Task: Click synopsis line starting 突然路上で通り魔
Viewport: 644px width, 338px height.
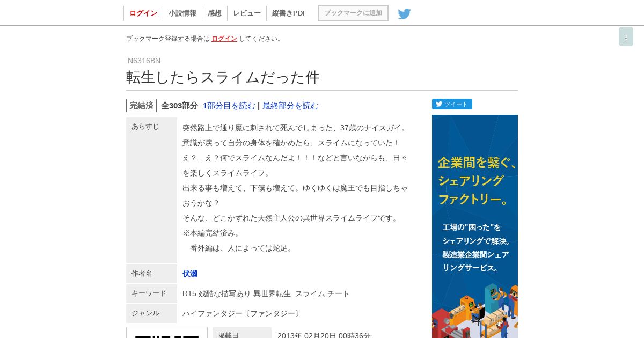Action: (x=296, y=128)
